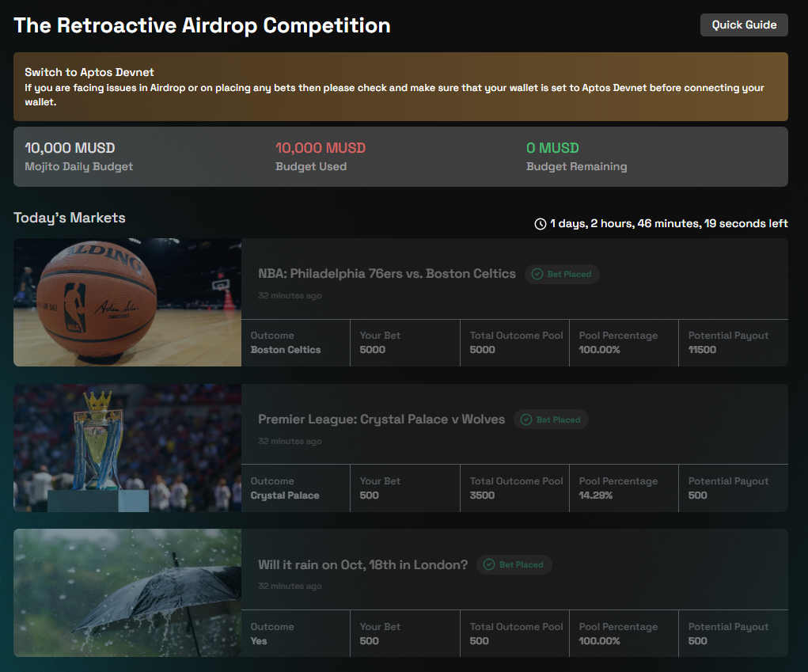808x672 pixels.
Task: Click the Bet Placed badge on NBA market
Action: pos(562,274)
